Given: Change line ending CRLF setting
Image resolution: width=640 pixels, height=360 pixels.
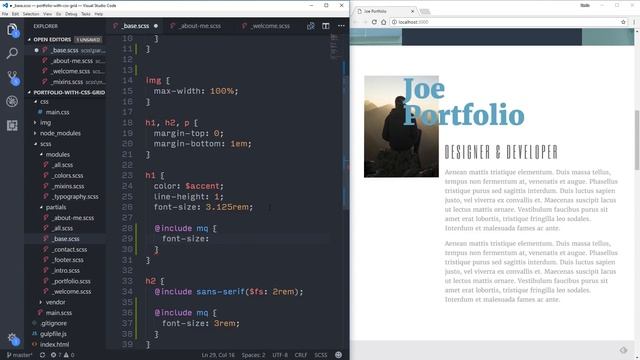Looking at the screenshot, I should click(x=301, y=355).
